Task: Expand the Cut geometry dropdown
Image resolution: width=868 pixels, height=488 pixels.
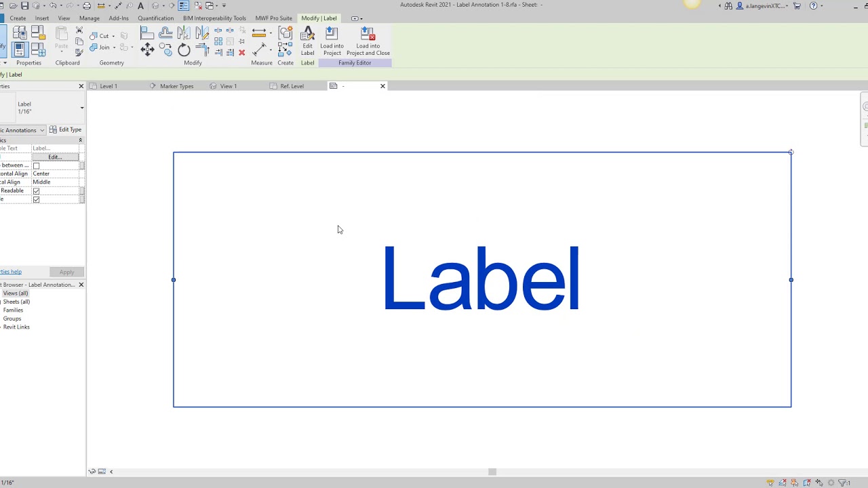Action: [x=114, y=36]
